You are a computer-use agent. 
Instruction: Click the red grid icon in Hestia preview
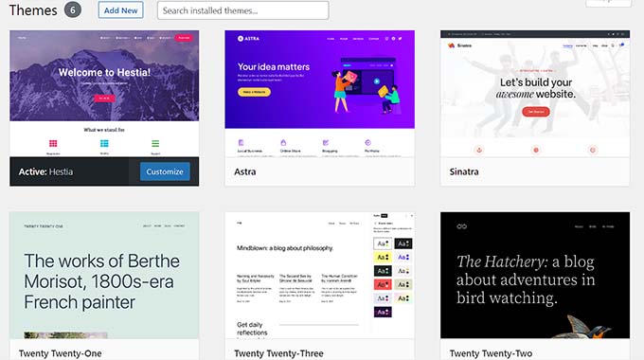coord(53,143)
